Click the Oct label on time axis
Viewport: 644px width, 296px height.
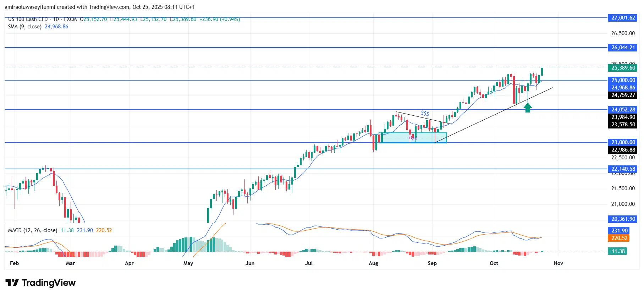(x=494, y=263)
